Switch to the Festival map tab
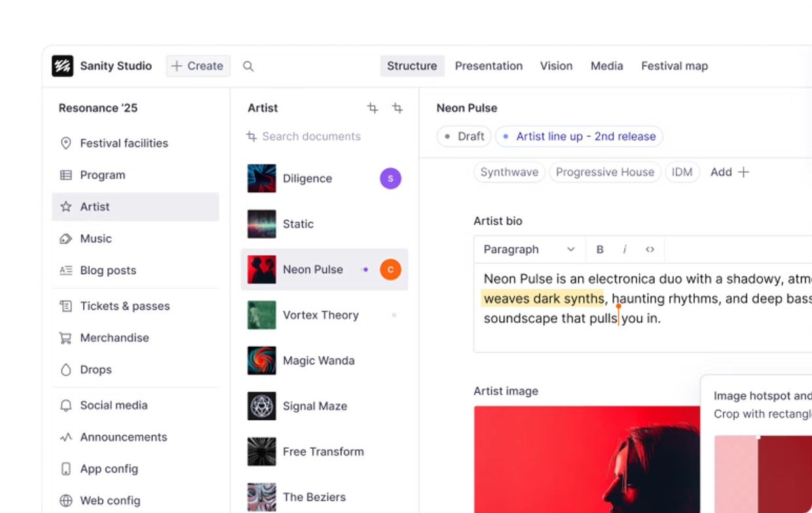Image resolution: width=812 pixels, height=513 pixels. (x=674, y=66)
